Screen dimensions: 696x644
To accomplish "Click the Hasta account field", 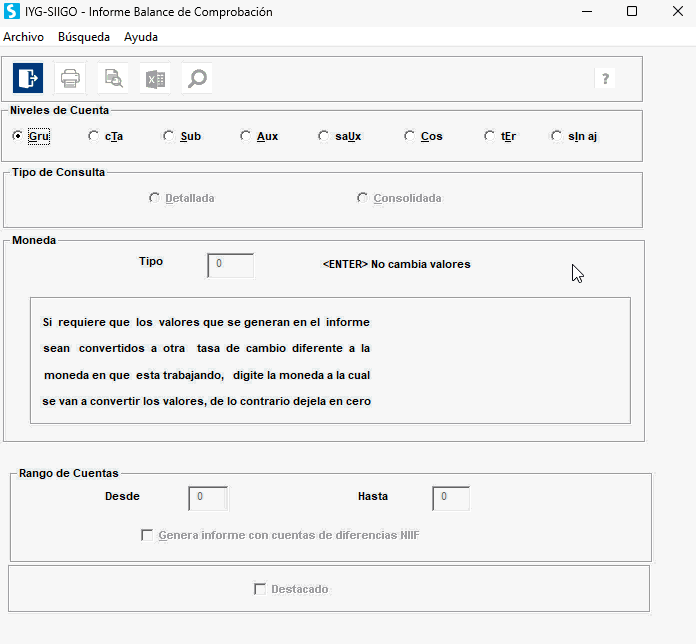I will click(x=451, y=498).
